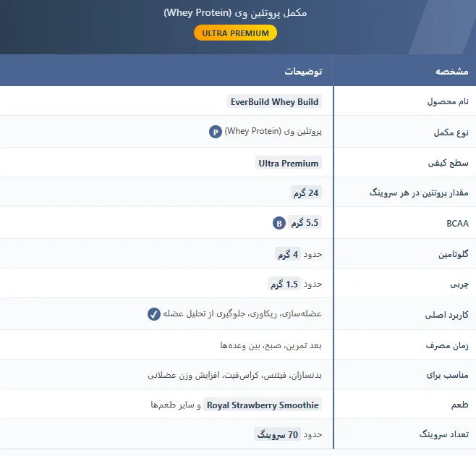Viewport: 476px width, 456px height.
Task: Click the طعم row label
Action: click(x=459, y=405)
